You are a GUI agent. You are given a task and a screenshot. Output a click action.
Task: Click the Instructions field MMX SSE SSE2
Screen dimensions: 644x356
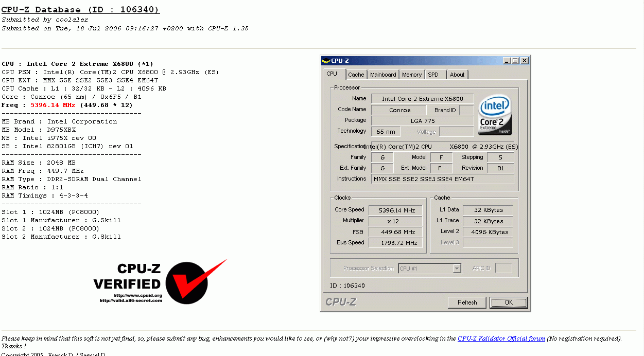(443, 179)
